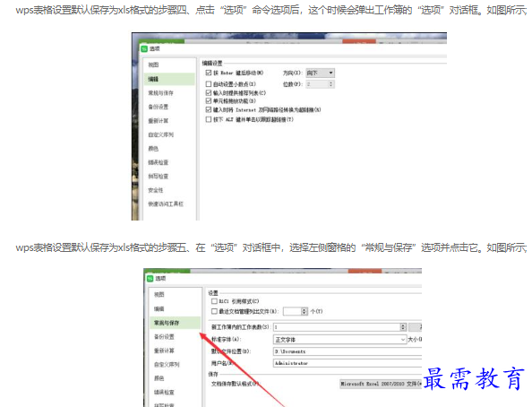Click the lower 常规与保存 dialog screenshot image
This screenshot has width=532, height=407.
[x=283, y=338]
